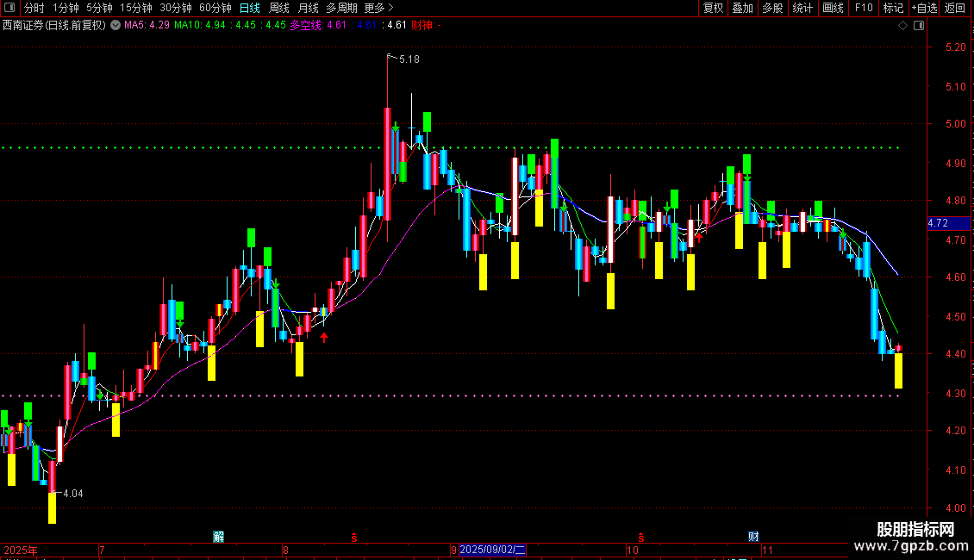The image size is (974, 560).
Task: Click the MA10: 4.94 indicator value
Action: 200,26
